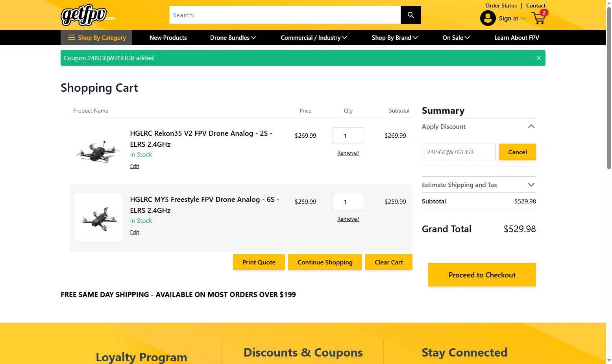612x364 pixels.
Task: Click the Discounts & Coupons heading
Action: [303, 353]
